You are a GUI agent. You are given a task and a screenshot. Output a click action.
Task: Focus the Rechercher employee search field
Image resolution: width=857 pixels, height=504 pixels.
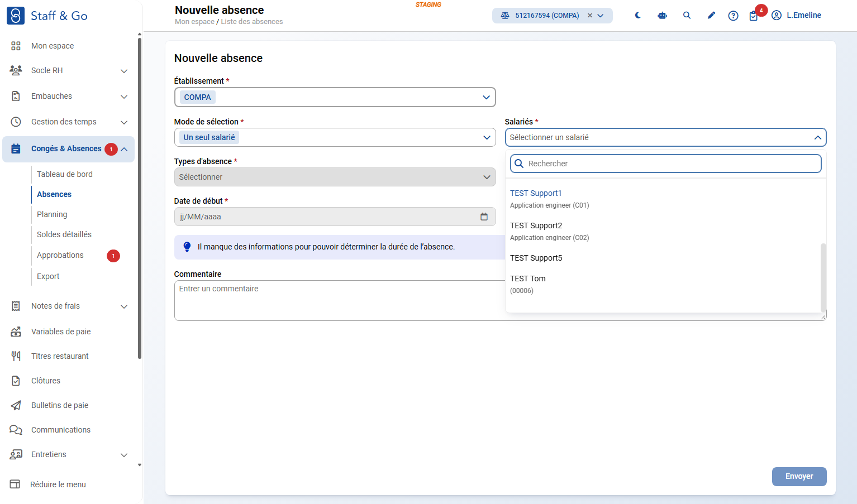666,164
